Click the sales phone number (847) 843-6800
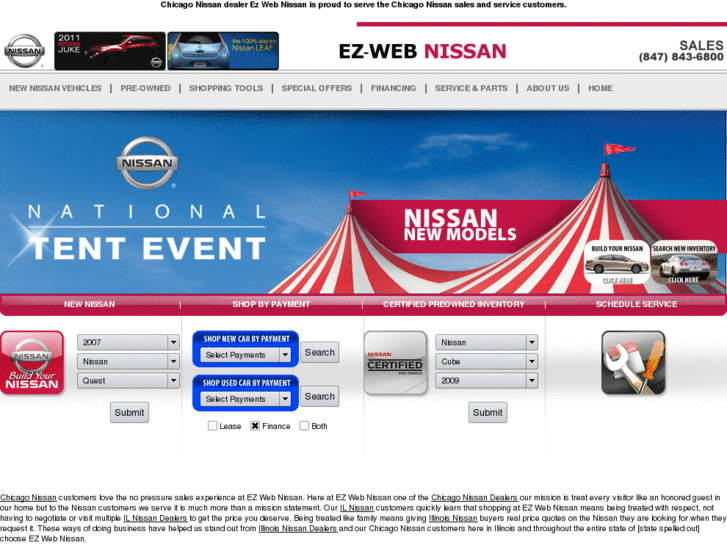 tap(681, 57)
